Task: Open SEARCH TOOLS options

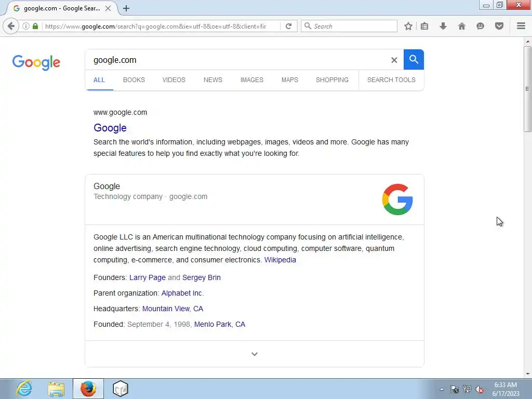Action: point(391,79)
